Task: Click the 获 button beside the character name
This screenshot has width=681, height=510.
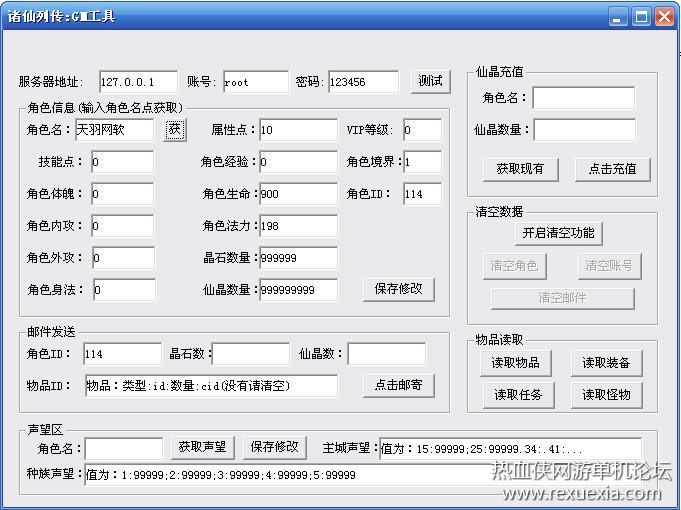Action: point(175,129)
